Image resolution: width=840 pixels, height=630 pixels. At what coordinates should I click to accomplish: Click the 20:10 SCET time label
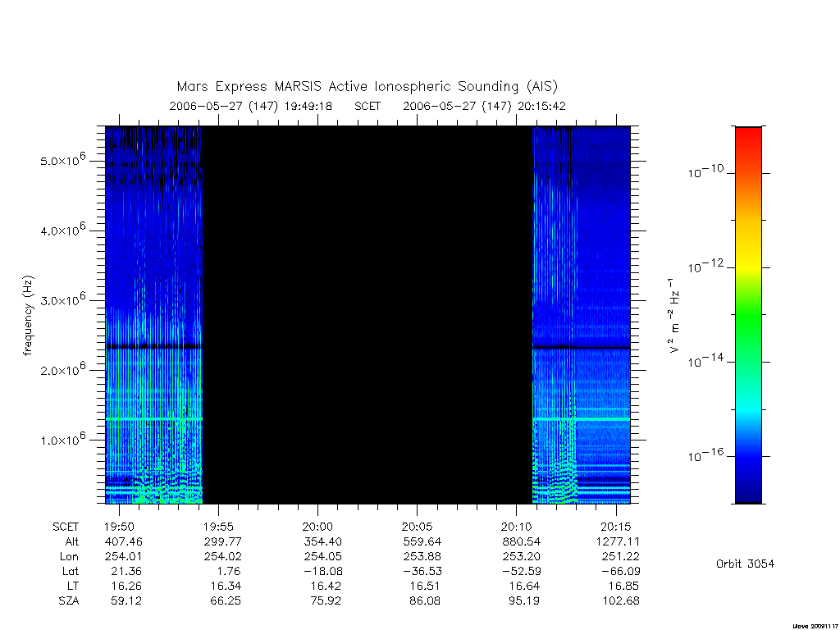point(516,527)
